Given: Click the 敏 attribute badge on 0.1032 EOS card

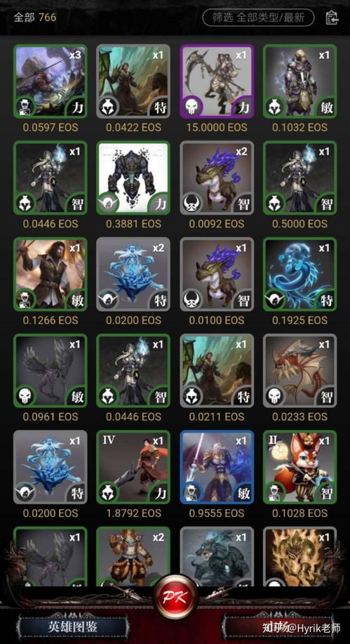Looking at the screenshot, I should 326,108.
